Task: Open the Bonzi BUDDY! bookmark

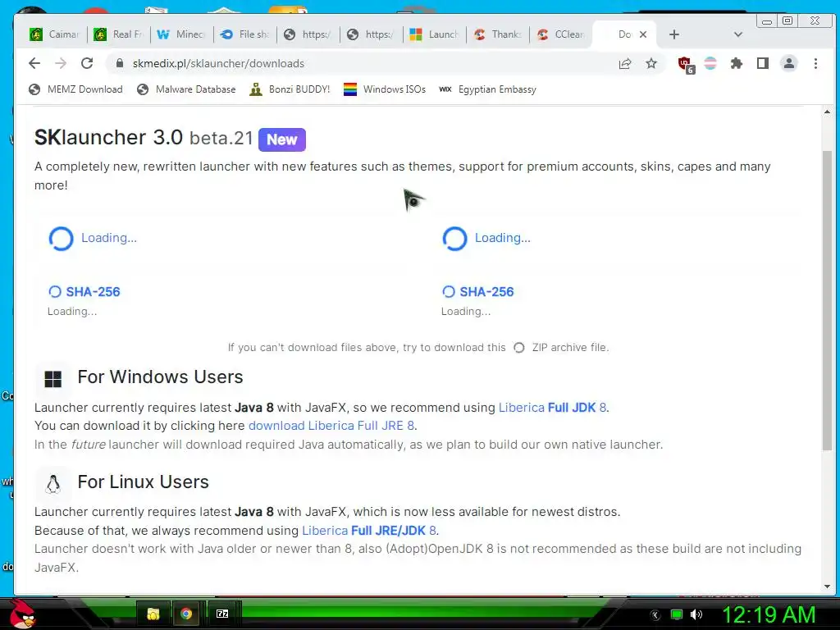Action: point(290,89)
